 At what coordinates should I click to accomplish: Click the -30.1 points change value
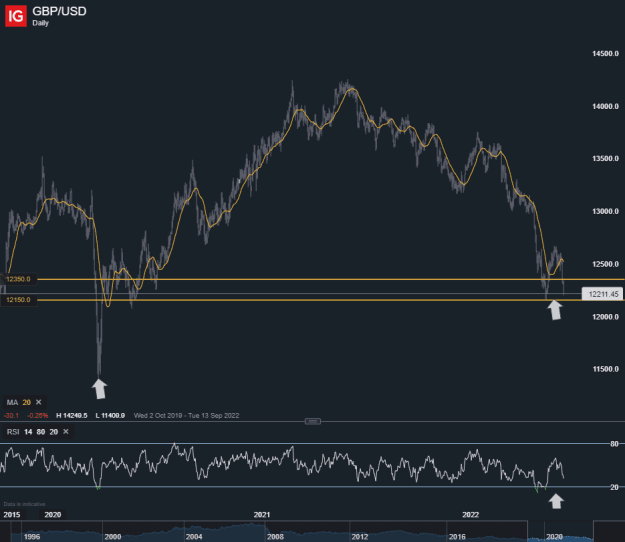click(12, 415)
